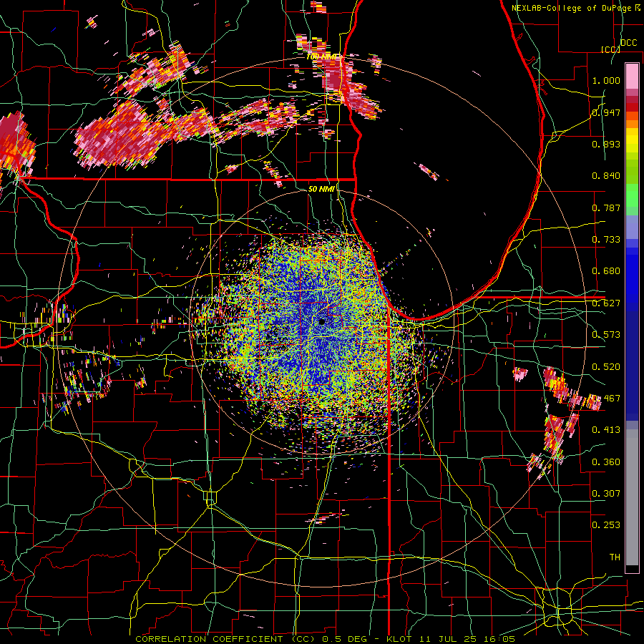Click the TH threshold label on legend
This screenshot has width=644, height=644.
(615, 557)
